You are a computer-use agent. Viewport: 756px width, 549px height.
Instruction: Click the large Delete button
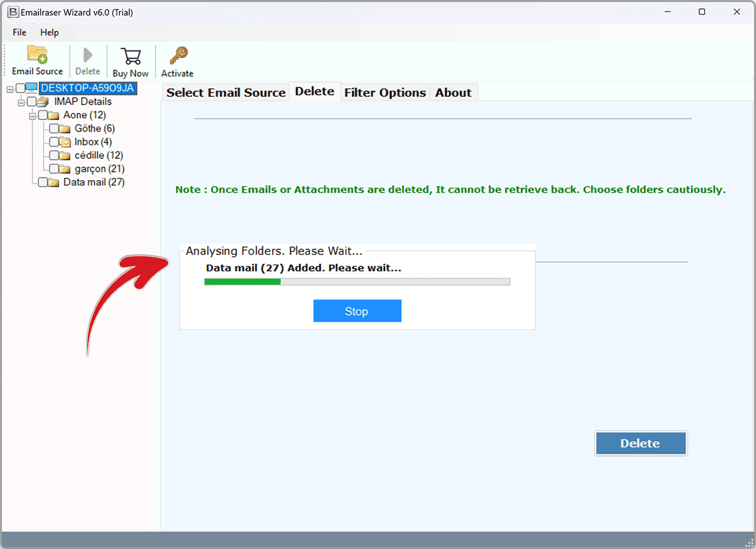(641, 443)
